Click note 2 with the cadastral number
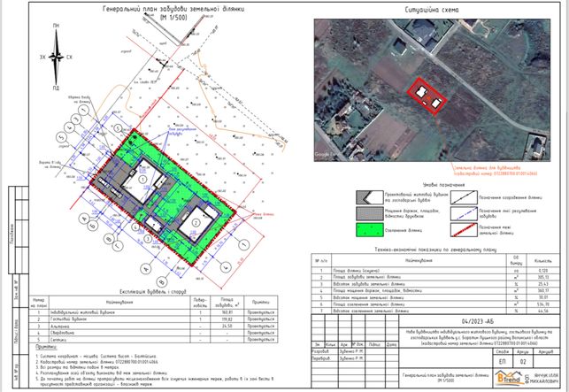 pyautogui.click(x=96, y=362)
